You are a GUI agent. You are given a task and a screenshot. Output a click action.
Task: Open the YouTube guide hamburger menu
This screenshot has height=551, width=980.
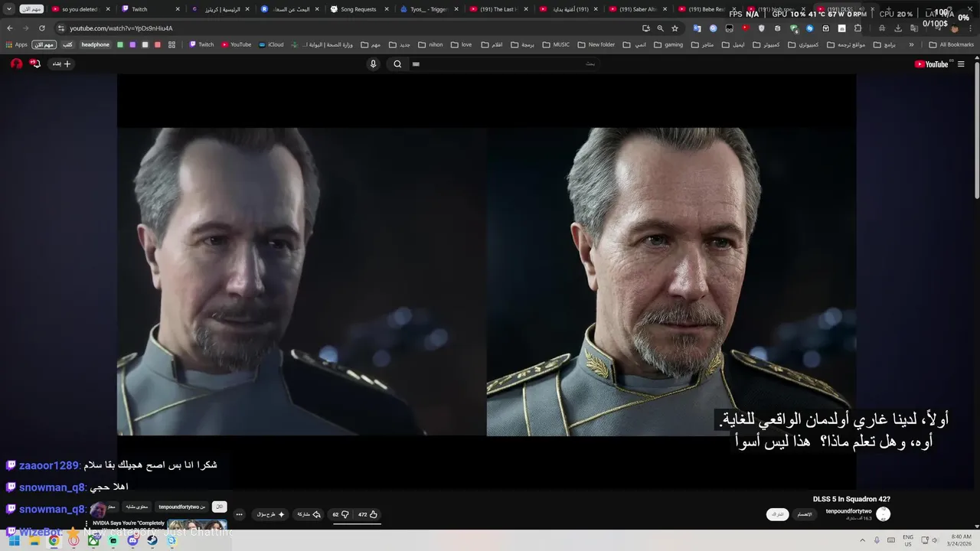point(961,64)
